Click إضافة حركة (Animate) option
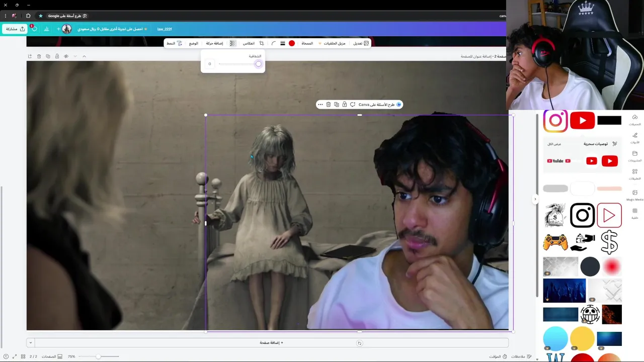The height and width of the screenshot is (362, 644). [x=214, y=43]
